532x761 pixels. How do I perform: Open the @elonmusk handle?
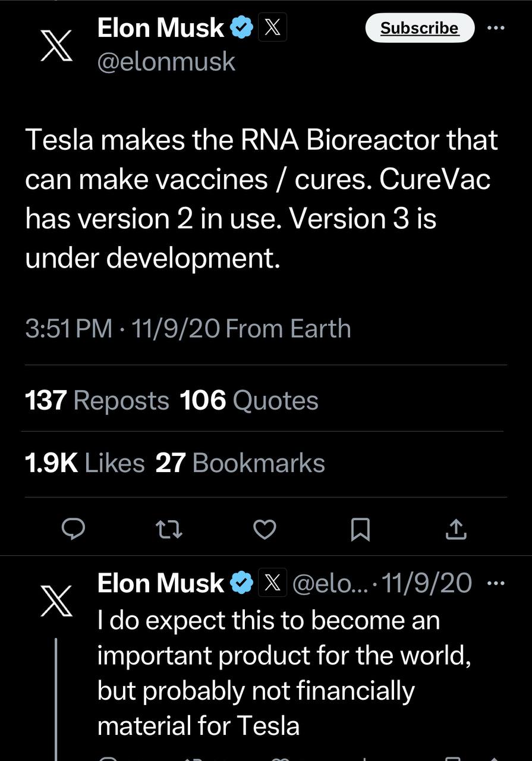coord(166,61)
